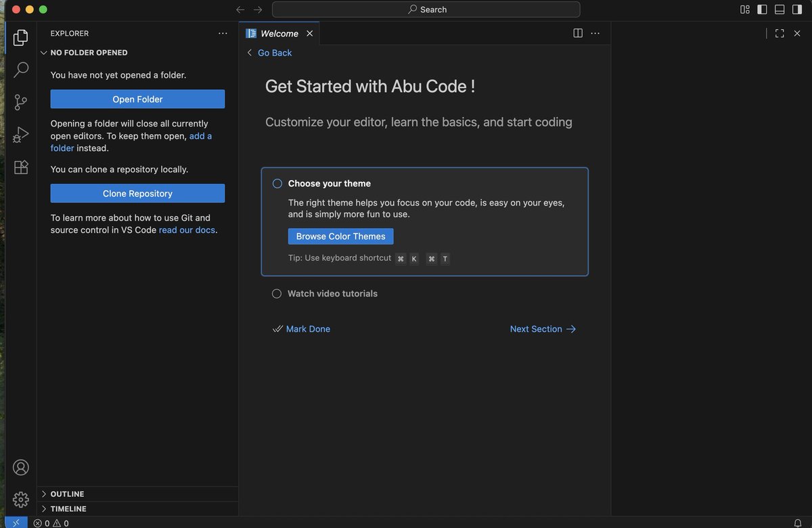Split the editor to the right

(x=578, y=33)
